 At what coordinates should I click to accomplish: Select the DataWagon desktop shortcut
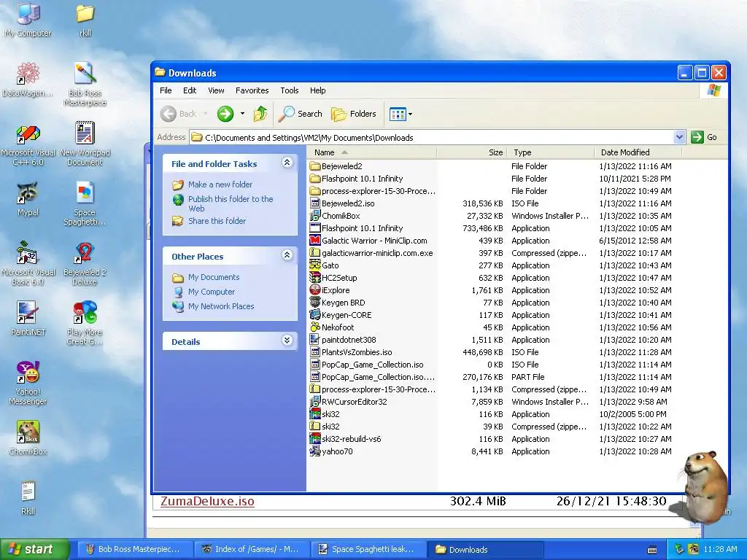tap(28, 79)
